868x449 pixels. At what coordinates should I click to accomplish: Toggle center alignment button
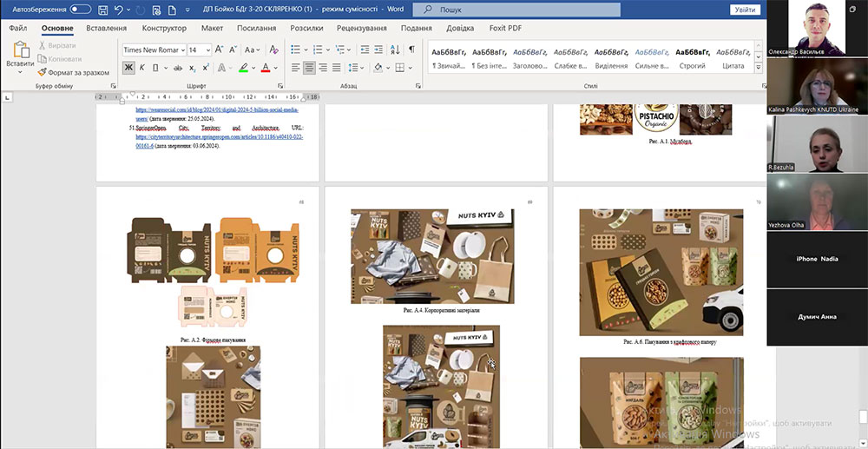(310, 68)
